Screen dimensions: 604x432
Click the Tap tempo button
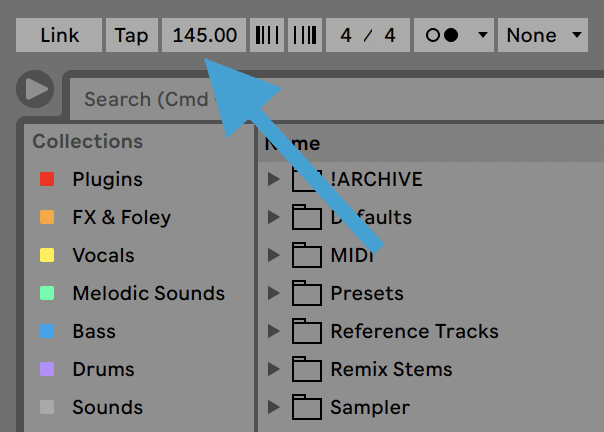click(x=132, y=35)
